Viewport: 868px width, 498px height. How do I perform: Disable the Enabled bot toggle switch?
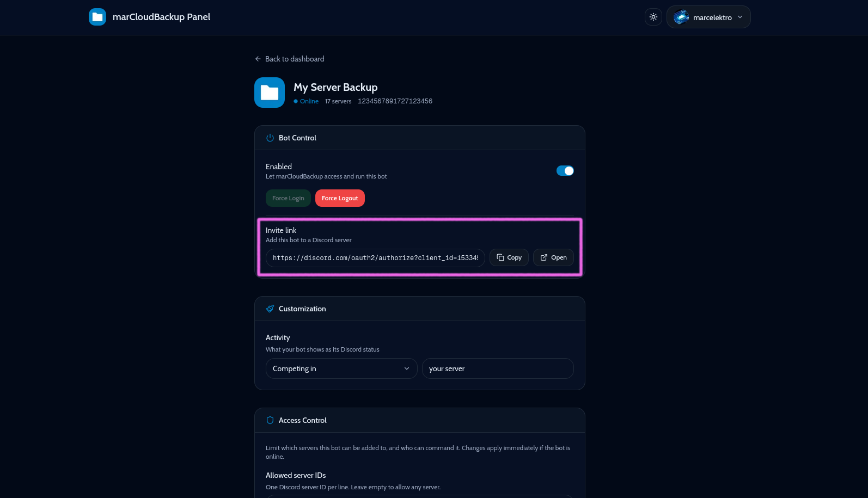click(565, 171)
